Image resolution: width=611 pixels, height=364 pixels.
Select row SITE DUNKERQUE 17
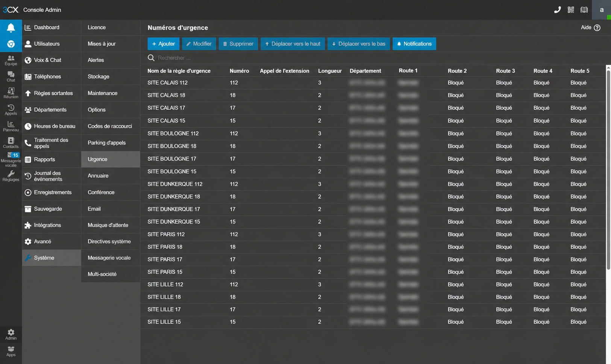click(x=373, y=209)
